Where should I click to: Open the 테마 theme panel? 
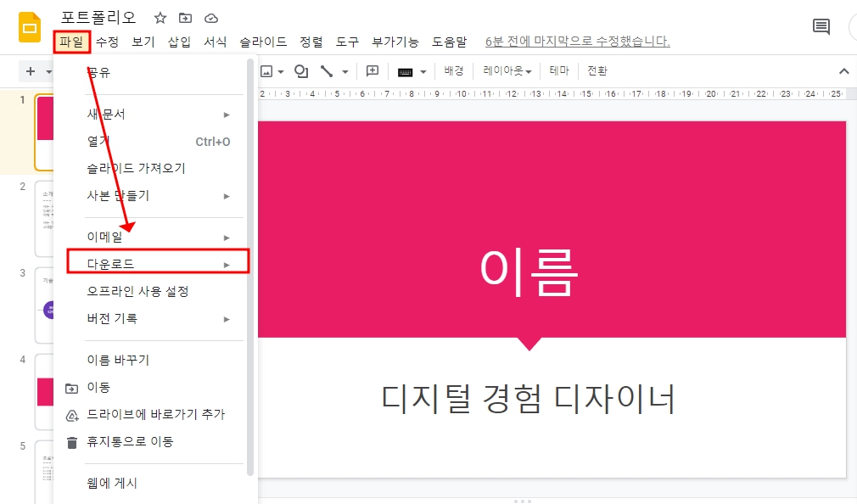559,71
